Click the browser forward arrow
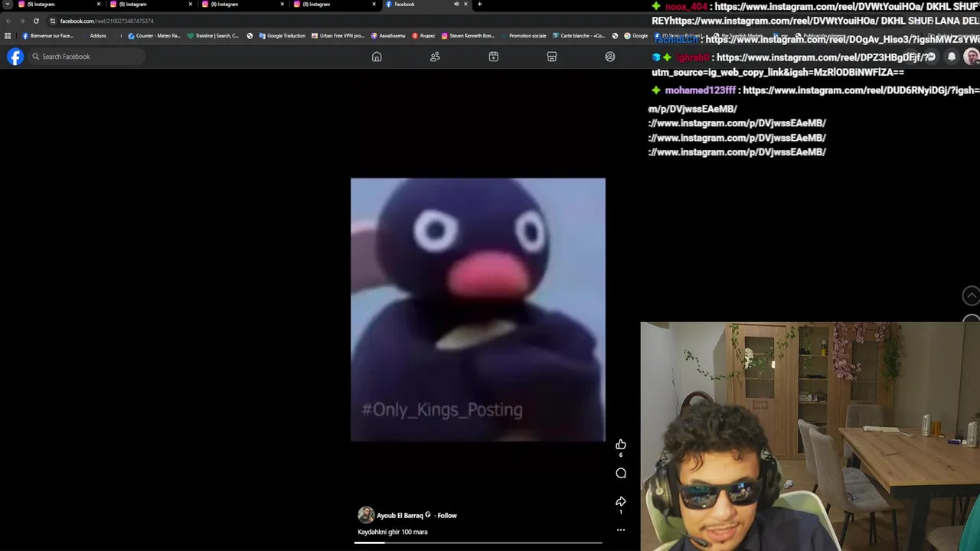Screen dimensions: 980x551 21,21
